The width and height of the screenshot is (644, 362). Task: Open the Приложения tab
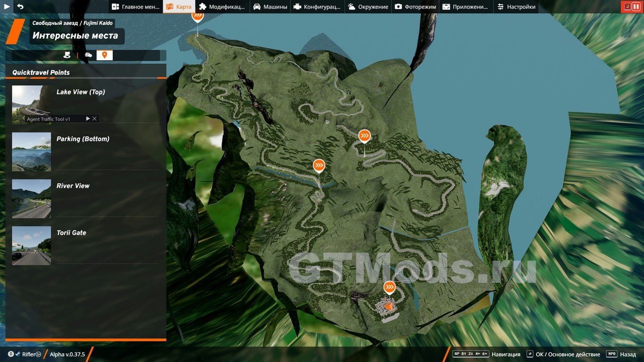point(466,7)
